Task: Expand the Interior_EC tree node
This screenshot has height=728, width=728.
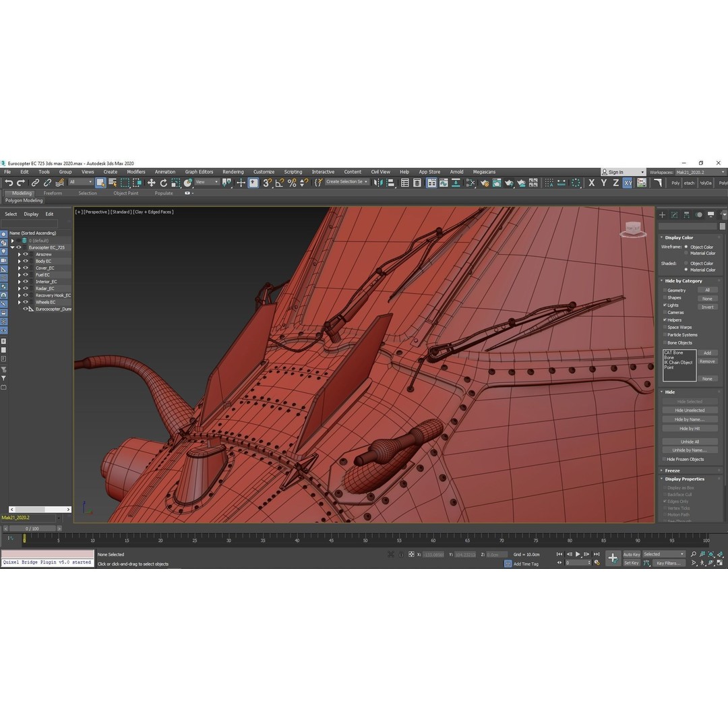Action: point(20,282)
